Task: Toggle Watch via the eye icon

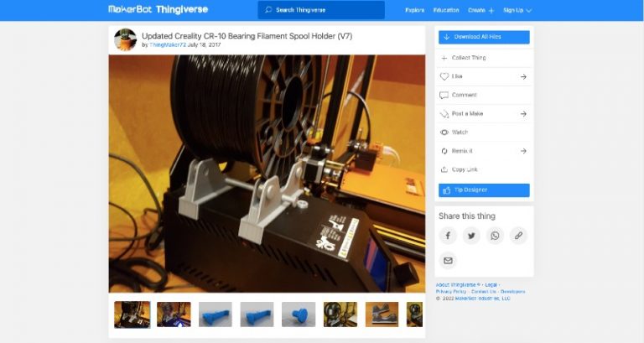Action: click(444, 133)
